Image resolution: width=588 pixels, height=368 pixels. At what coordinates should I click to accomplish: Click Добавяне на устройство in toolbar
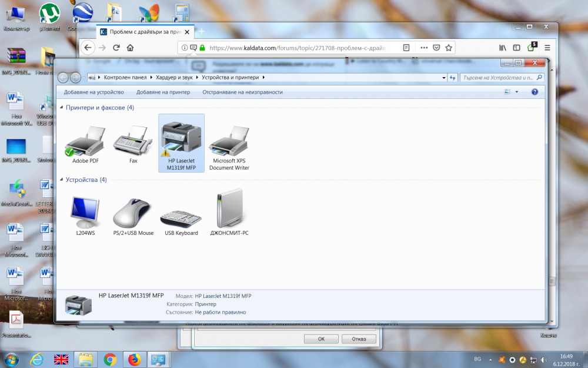click(x=93, y=92)
